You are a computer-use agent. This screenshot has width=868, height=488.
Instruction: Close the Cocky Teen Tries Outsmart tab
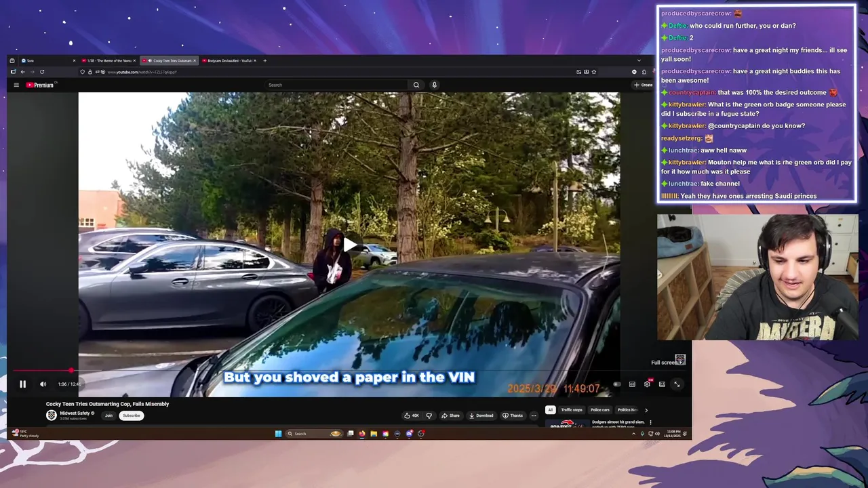[x=195, y=60]
